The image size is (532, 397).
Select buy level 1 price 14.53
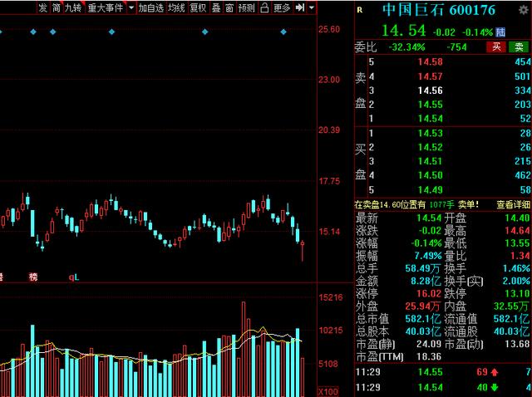click(x=430, y=133)
